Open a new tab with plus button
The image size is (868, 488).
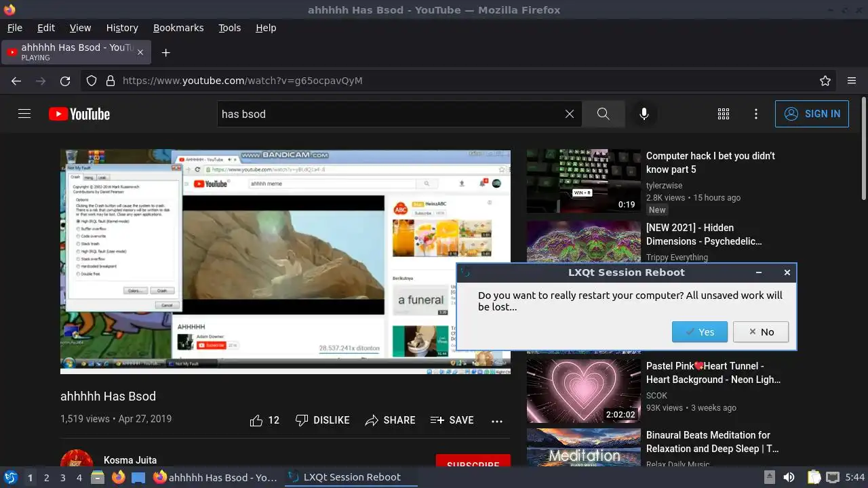(x=165, y=52)
